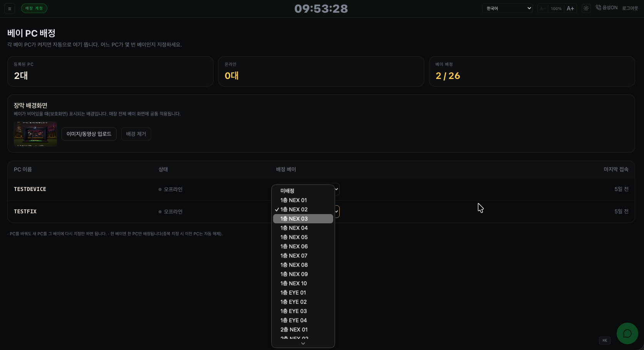Select 1층 NEX 01 bay option
This screenshot has width=644, height=350.
[x=303, y=200]
